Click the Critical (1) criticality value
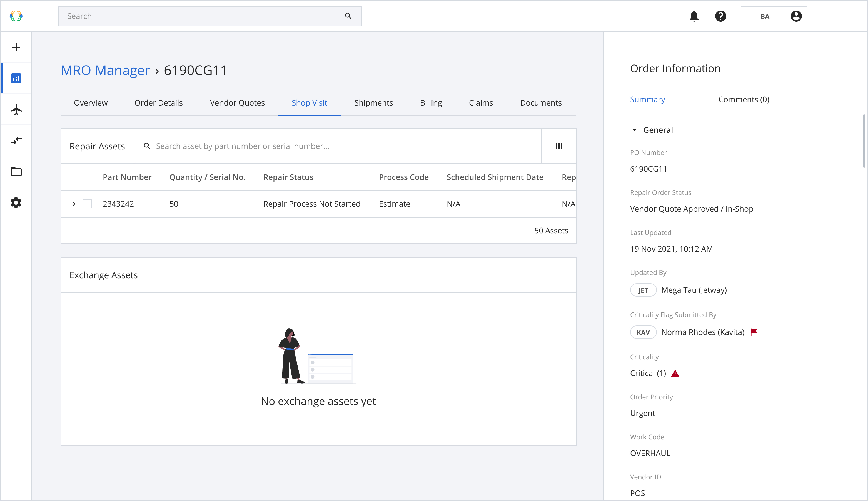Screen dimensions: 868x501 click(648, 373)
